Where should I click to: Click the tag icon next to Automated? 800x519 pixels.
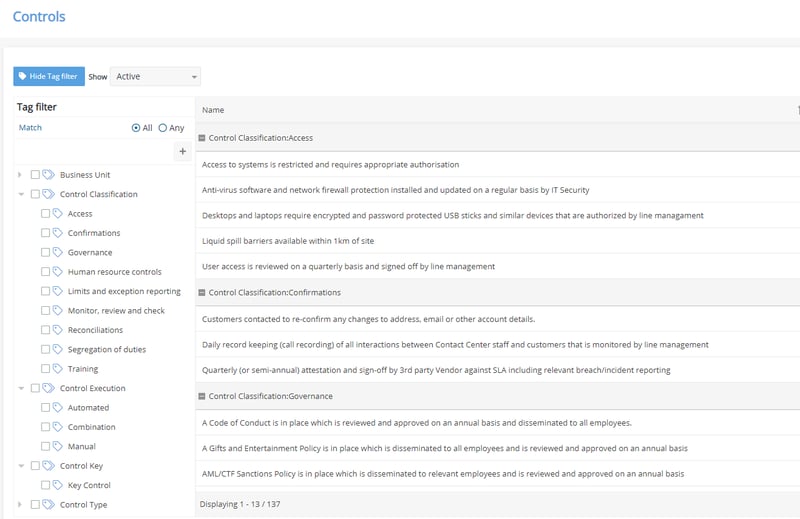click(57, 408)
